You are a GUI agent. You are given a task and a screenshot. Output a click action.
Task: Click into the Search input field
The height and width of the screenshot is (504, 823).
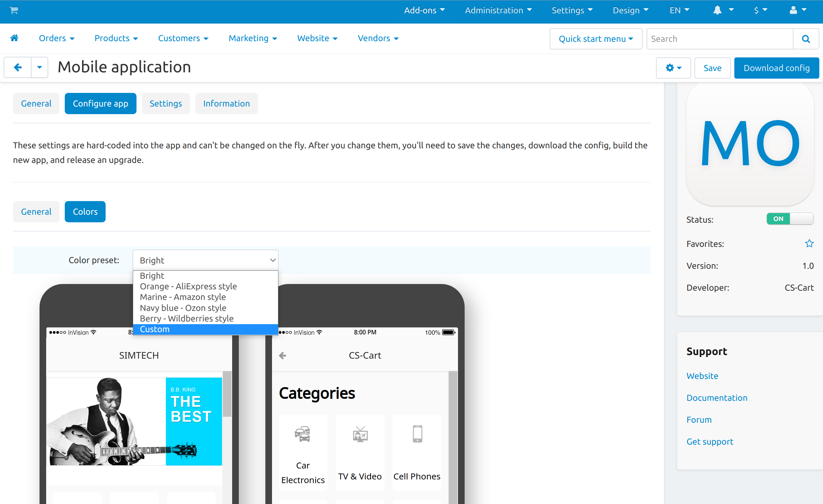pyautogui.click(x=720, y=39)
